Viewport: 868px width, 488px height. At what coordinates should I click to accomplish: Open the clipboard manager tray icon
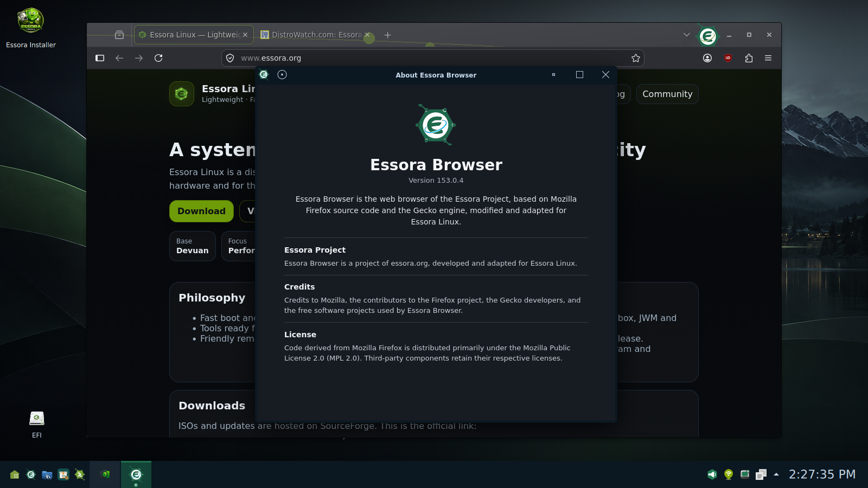click(x=761, y=474)
